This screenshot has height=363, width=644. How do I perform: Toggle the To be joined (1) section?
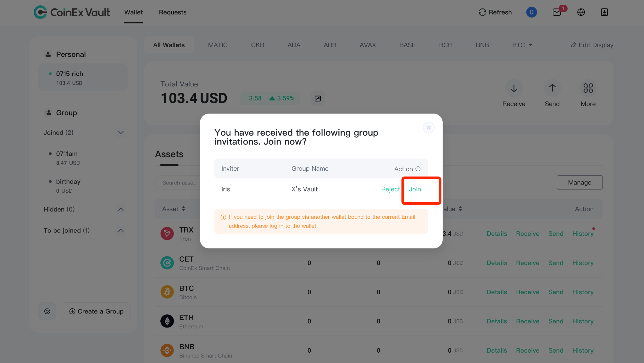pyautogui.click(x=121, y=231)
